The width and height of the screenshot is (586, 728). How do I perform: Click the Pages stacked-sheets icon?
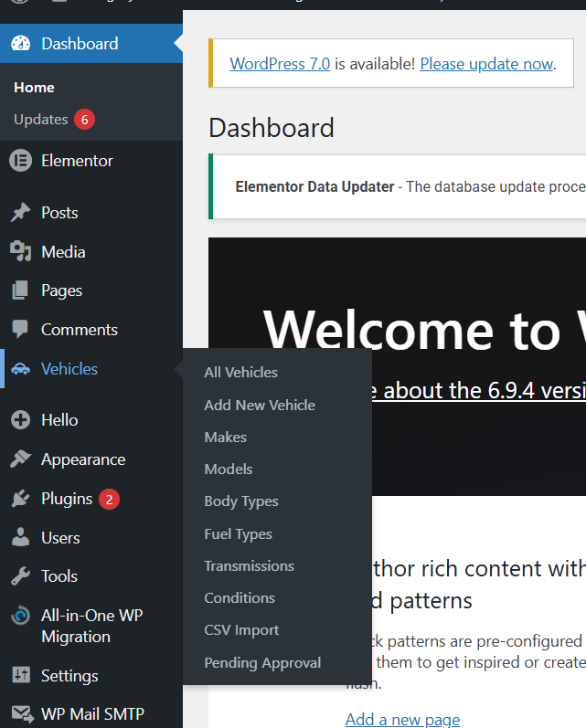coord(20,290)
